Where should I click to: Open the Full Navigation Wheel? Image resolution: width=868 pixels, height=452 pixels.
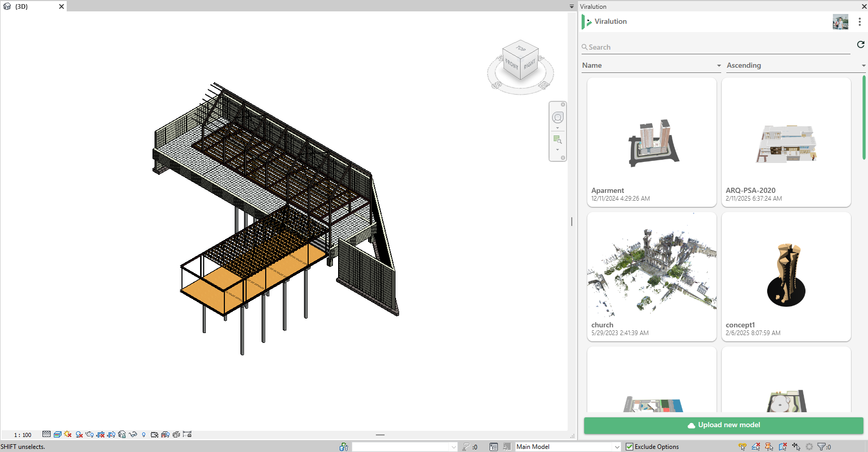click(x=558, y=117)
